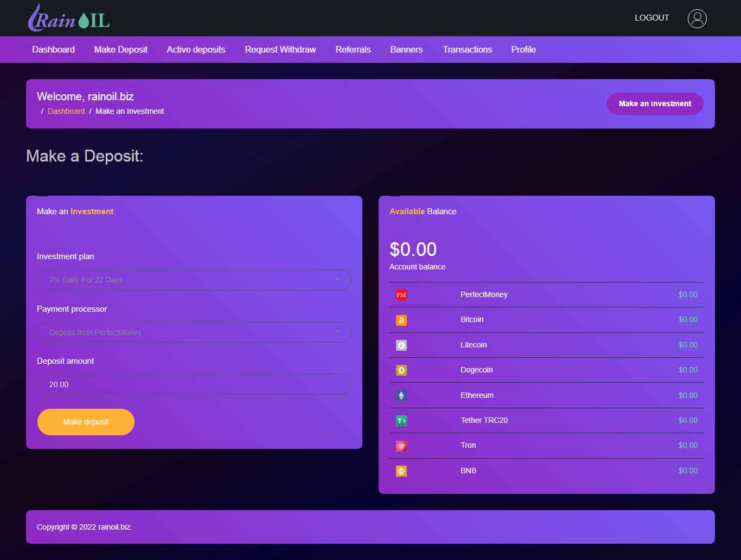The width and height of the screenshot is (741, 560).
Task: Click the Welcome, rainoil.biz heading
Action: point(85,96)
